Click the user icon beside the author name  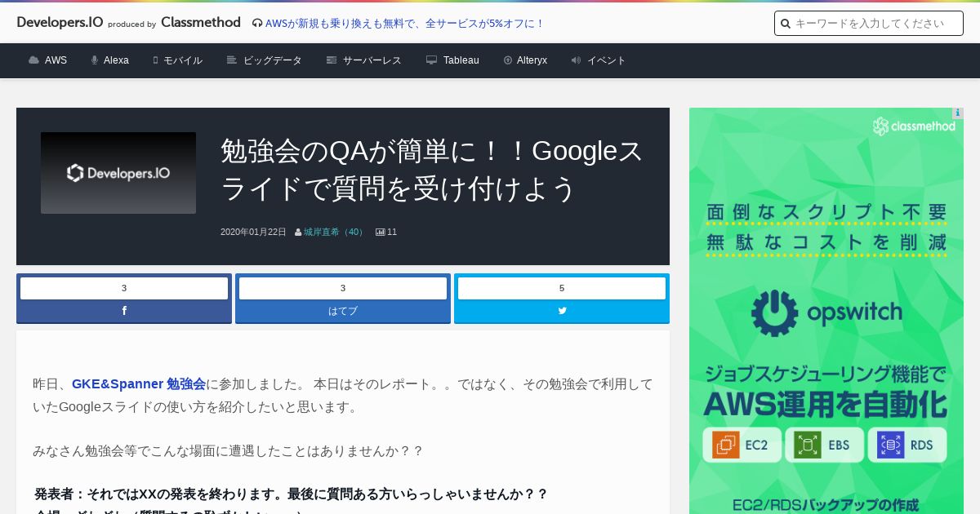click(298, 233)
